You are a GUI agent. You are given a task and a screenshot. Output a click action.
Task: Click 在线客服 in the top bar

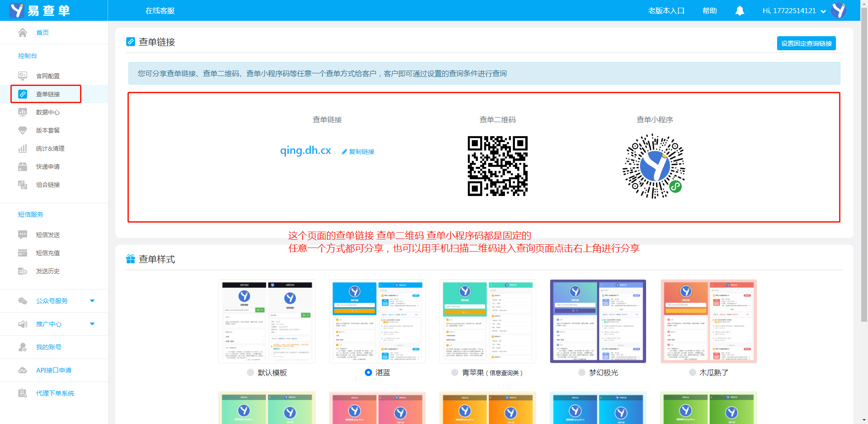coord(160,11)
